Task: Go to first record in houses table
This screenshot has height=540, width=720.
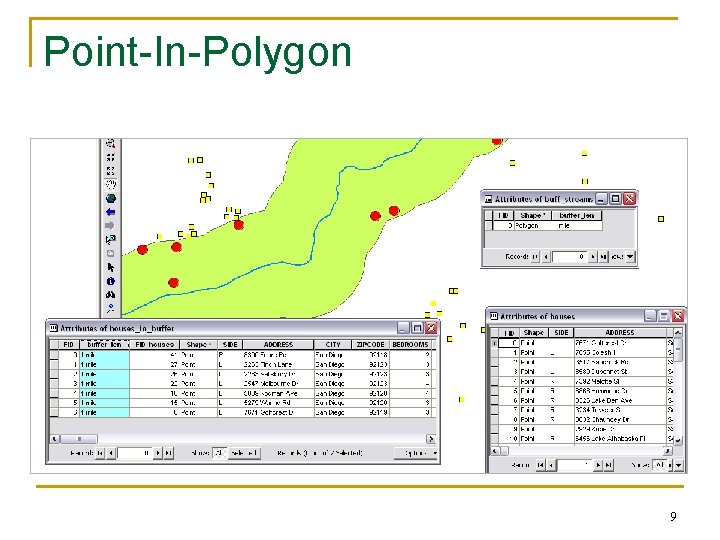Action: coord(540,466)
